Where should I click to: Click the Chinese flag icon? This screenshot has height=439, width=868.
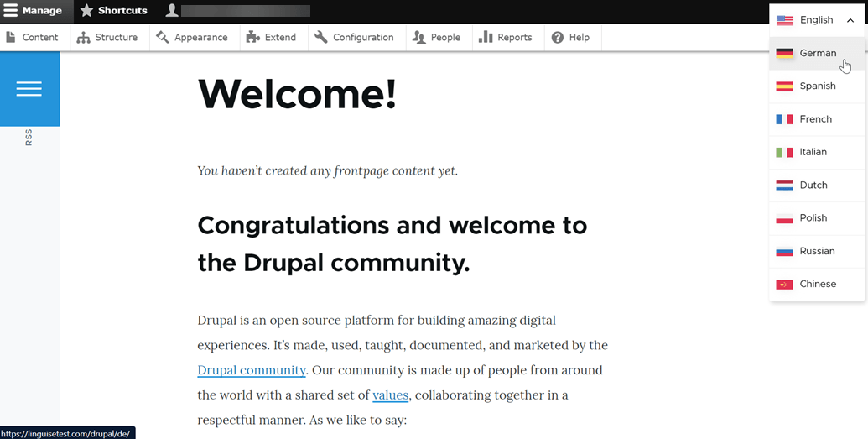tap(784, 285)
